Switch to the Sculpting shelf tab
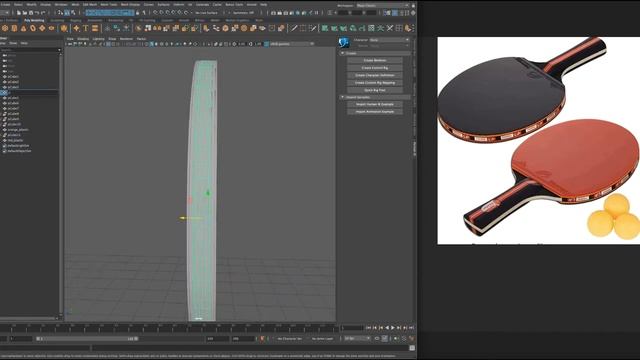The image size is (640, 360). (x=57, y=20)
